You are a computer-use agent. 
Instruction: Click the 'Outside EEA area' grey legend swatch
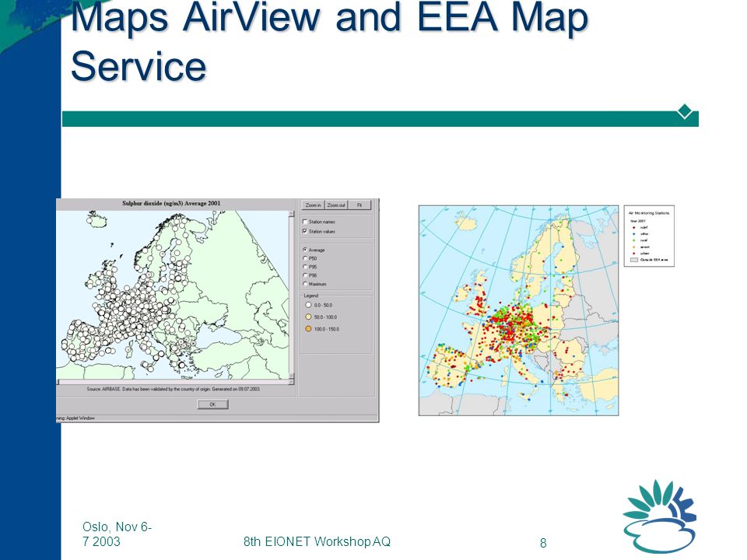click(x=634, y=260)
